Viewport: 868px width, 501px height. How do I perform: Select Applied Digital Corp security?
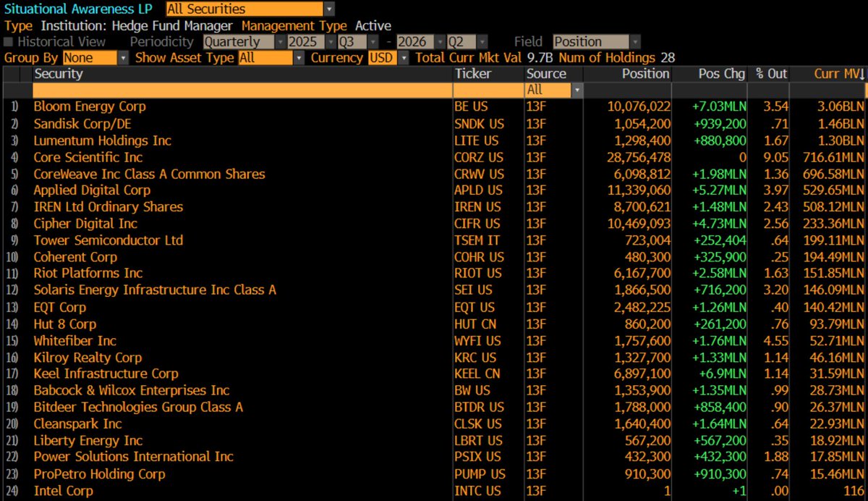(92, 190)
